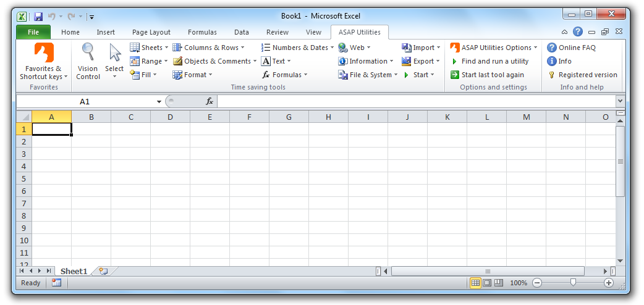
Task: Click the Name Box showing A1
Action: pyautogui.click(x=85, y=101)
